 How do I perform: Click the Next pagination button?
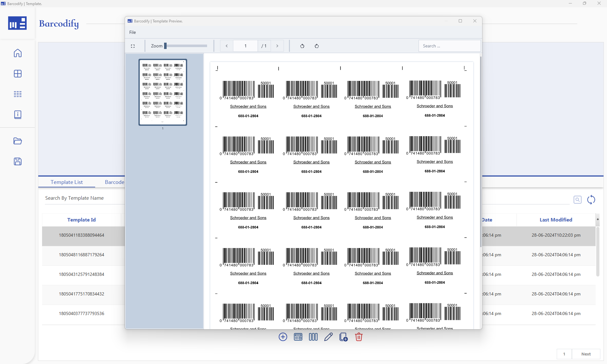(x=586, y=354)
